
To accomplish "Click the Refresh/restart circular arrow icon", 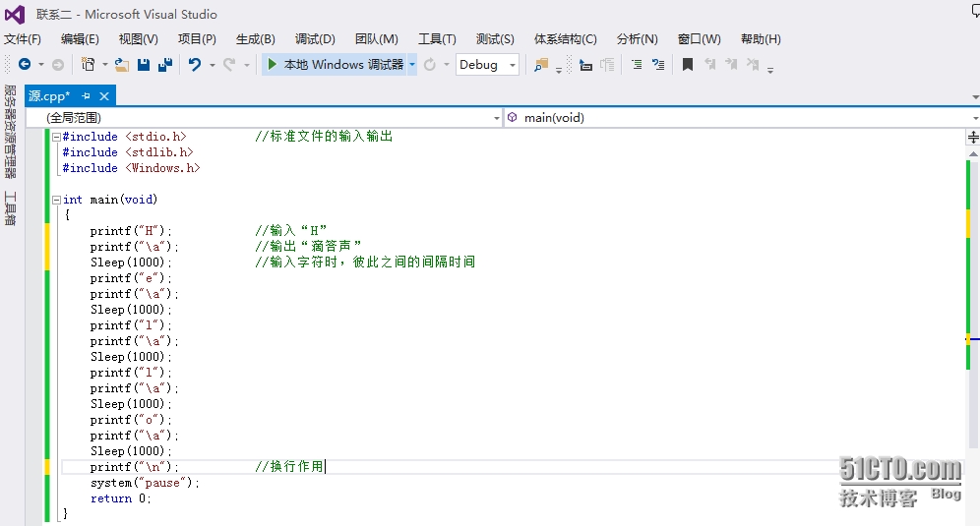I will coord(430,64).
